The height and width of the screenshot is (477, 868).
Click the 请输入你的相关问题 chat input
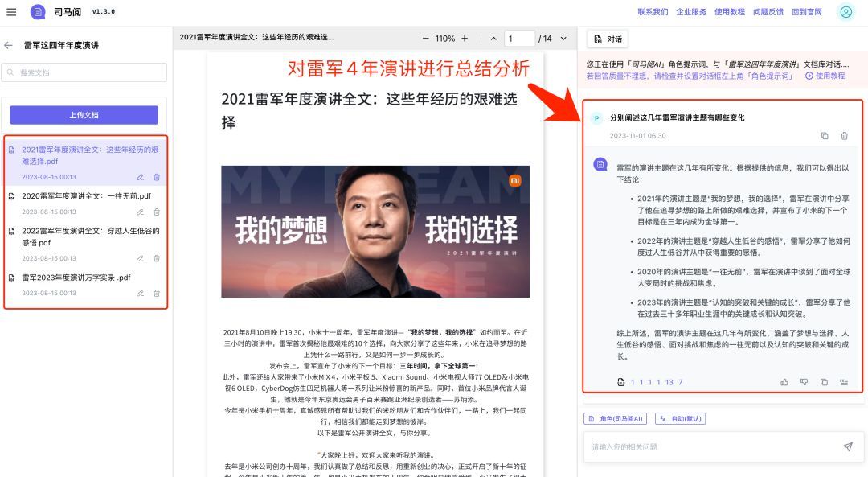(x=714, y=446)
